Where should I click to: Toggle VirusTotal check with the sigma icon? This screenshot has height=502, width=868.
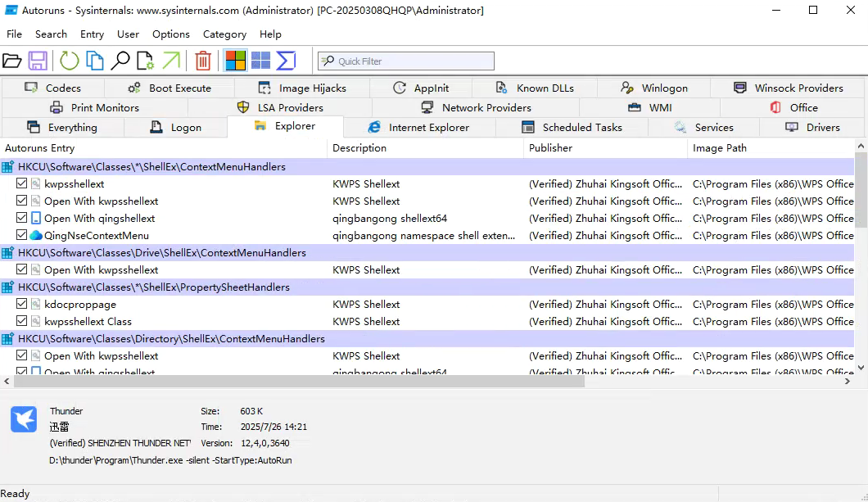(x=286, y=61)
